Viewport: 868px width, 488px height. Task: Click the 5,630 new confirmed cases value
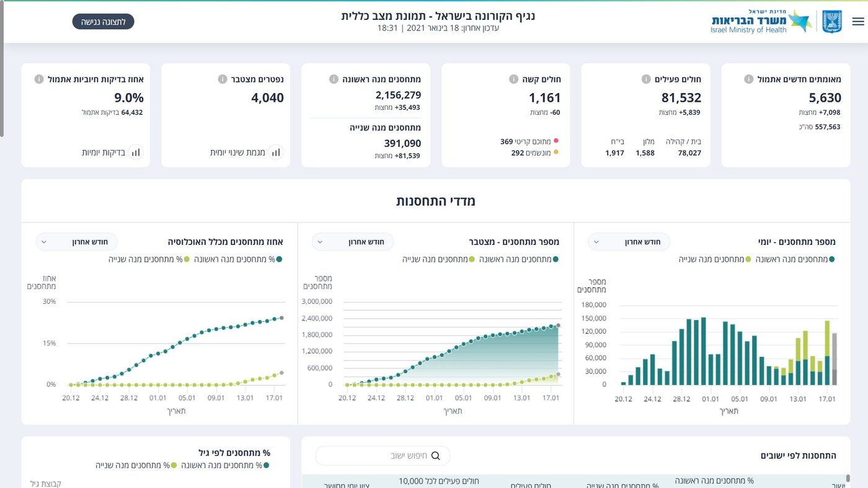coord(825,98)
